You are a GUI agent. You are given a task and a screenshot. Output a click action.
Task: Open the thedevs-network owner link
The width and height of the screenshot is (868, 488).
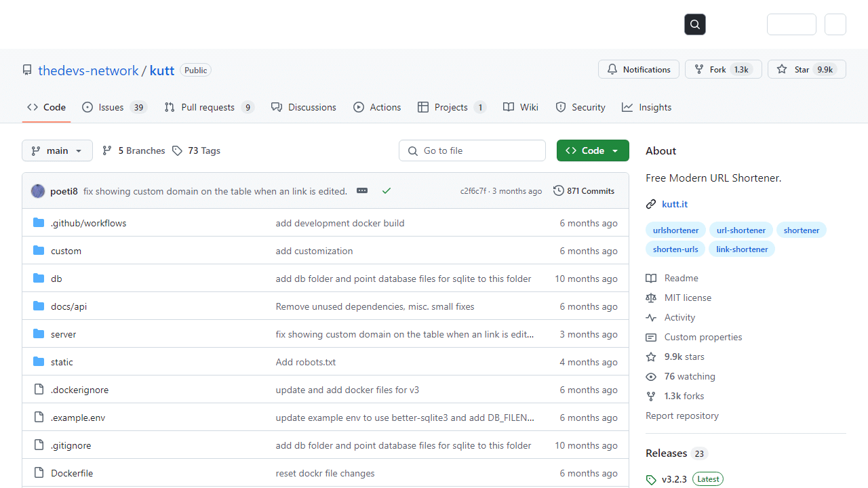[x=88, y=70]
